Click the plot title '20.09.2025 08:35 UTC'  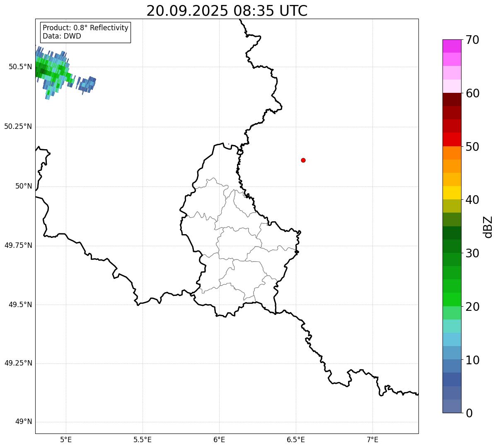pos(227,11)
